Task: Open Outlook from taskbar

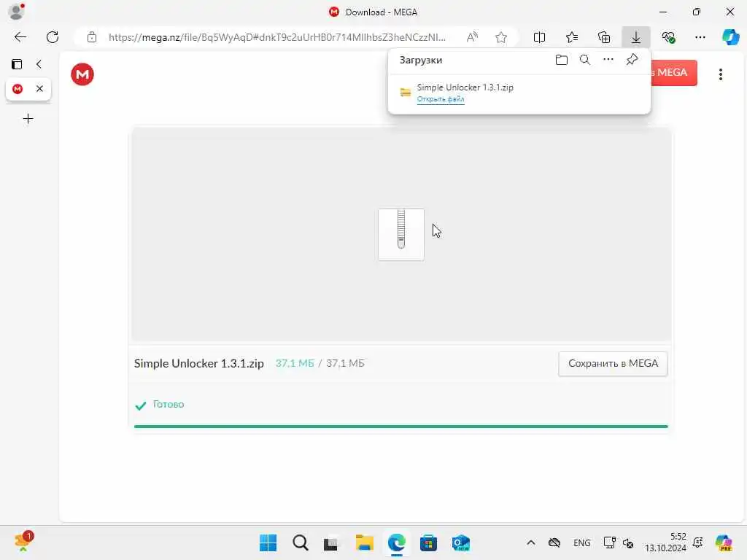Action: [461, 542]
